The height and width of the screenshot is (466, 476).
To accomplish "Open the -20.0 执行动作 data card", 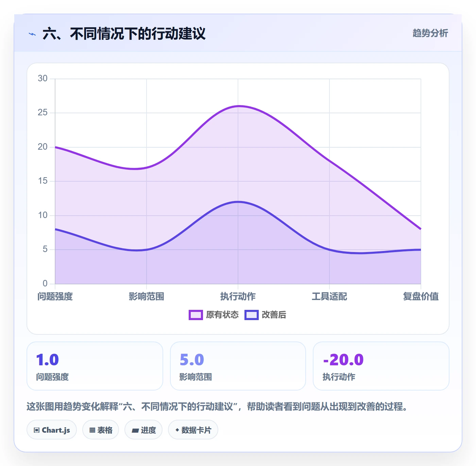I will [381, 366].
